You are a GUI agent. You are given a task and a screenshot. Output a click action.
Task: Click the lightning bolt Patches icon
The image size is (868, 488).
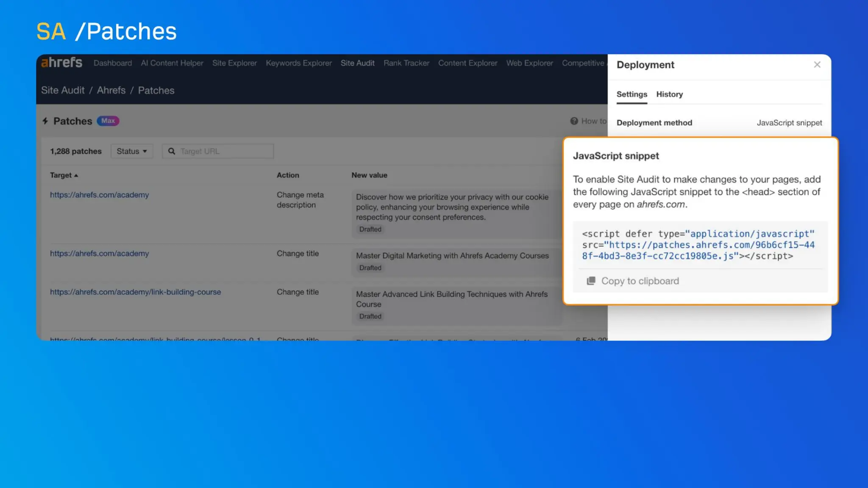point(45,121)
